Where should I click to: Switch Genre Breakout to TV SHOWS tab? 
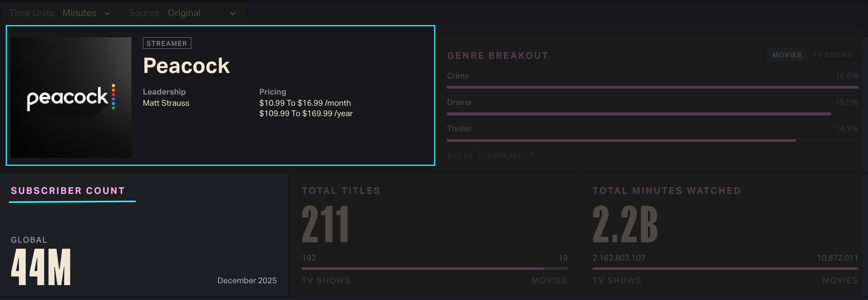pyautogui.click(x=833, y=55)
